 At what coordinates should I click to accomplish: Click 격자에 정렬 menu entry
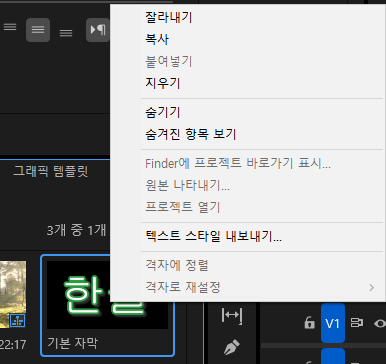coord(177,266)
